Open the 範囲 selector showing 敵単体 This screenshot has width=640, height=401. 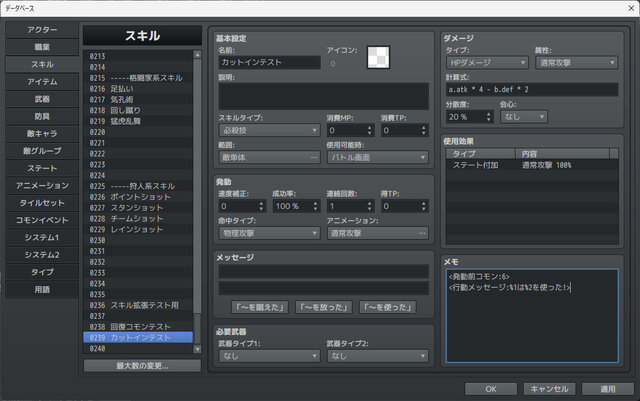(269, 157)
